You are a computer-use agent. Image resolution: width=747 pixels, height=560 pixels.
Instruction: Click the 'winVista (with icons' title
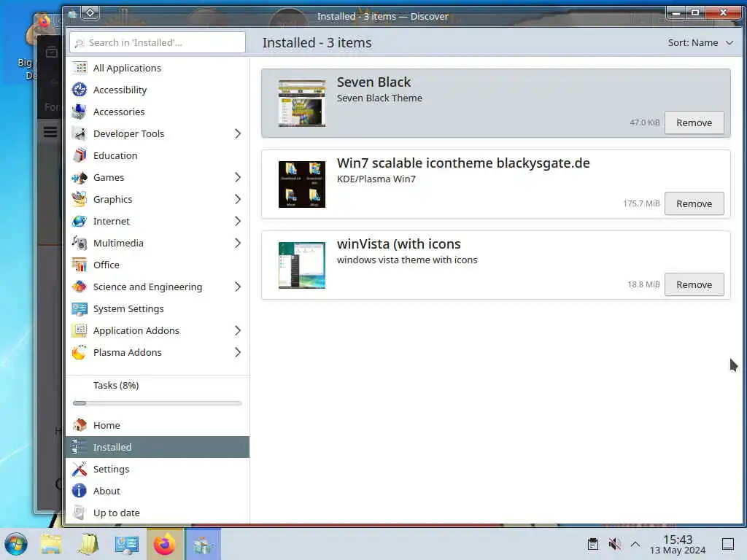(399, 244)
